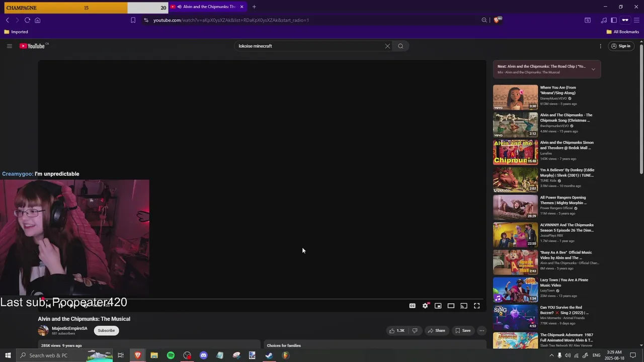Share the video
Image resolution: width=644 pixels, height=362 pixels.
pyautogui.click(x=436, y=330)
